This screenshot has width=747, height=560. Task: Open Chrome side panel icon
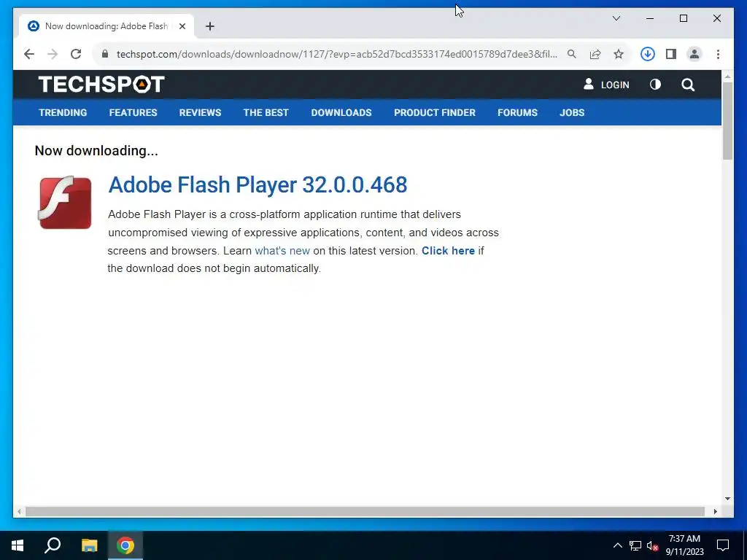[x=671, y=54]
